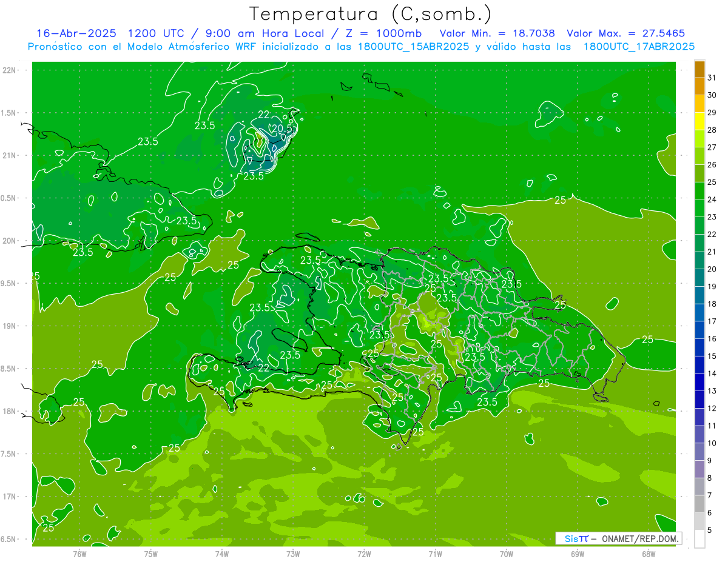Click the '72W' longitude axis label
Viewport: 728px width, 562px height.
(364, 554)
